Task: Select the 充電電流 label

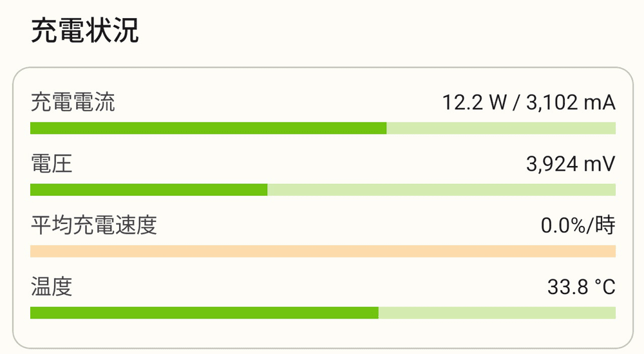Action: click(x=73, y=102)
